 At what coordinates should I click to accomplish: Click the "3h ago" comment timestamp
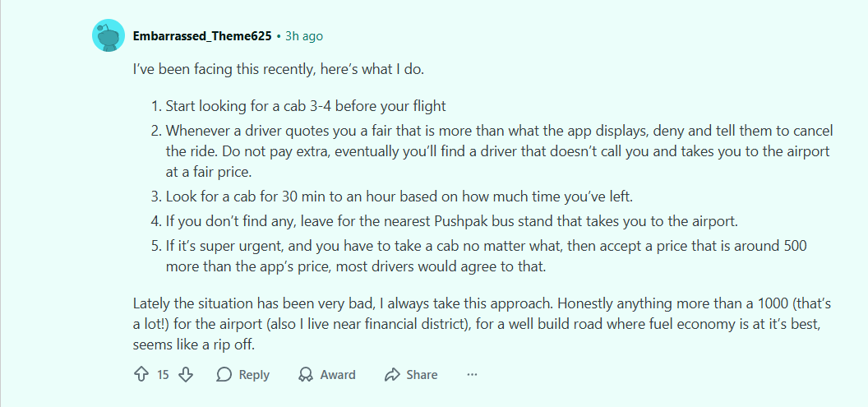304,36
